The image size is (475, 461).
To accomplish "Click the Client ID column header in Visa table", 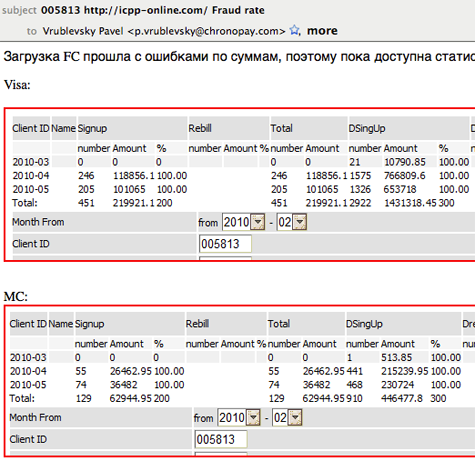I will coord(31,128).
